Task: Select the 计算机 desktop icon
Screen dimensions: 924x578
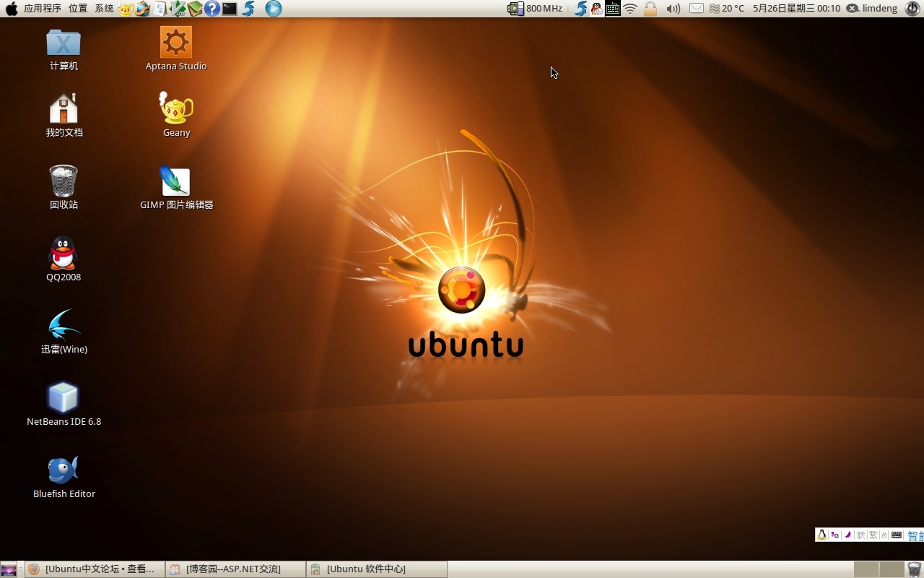Action: coord(64,49)
